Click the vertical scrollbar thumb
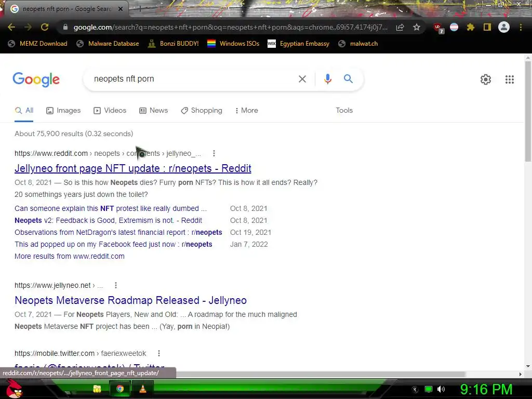The height and width of the screenshot is (399, 532). [x=528, y=112]
